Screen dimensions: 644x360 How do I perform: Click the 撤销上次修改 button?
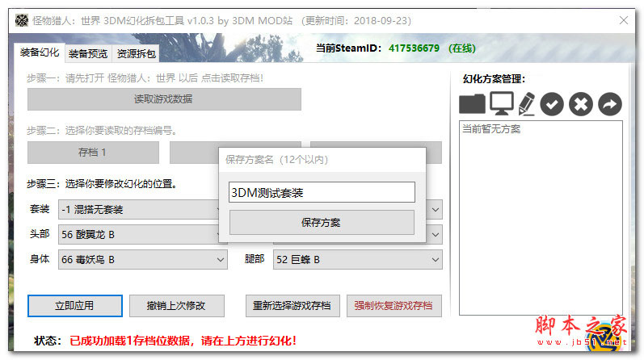coord(177,306)
